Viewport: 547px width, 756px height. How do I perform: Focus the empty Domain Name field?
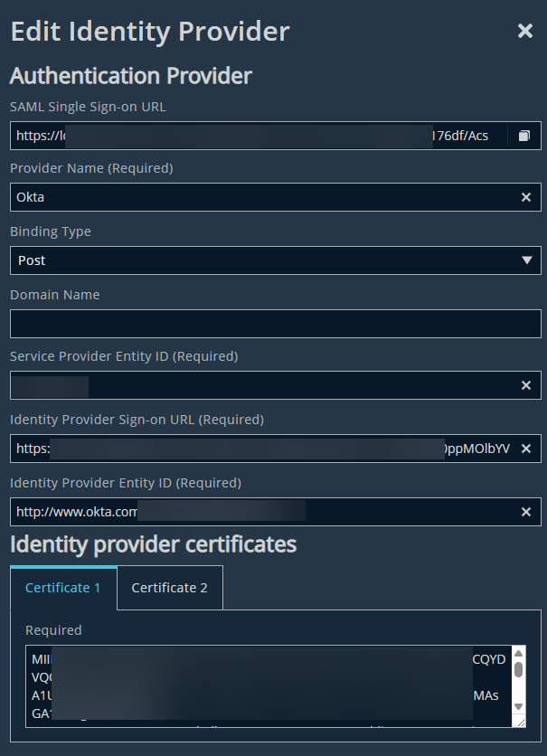click(276, 324)
